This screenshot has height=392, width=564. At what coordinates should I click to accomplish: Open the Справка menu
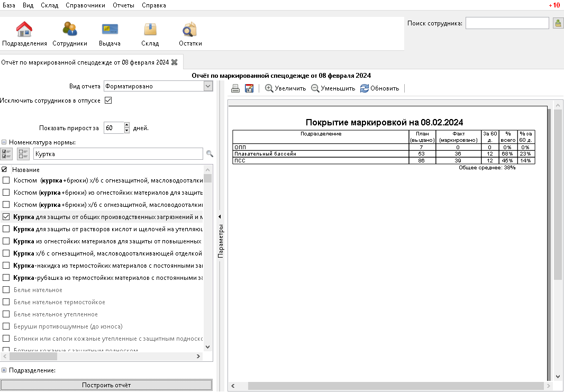153,5
